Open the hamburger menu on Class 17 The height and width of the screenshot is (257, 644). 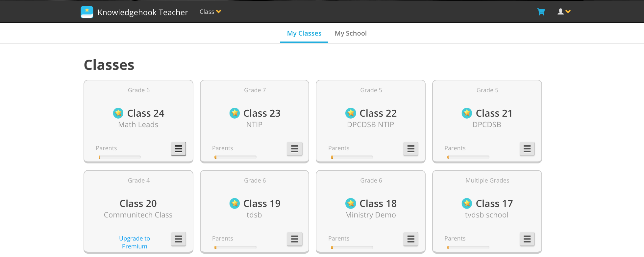[527, 239]
